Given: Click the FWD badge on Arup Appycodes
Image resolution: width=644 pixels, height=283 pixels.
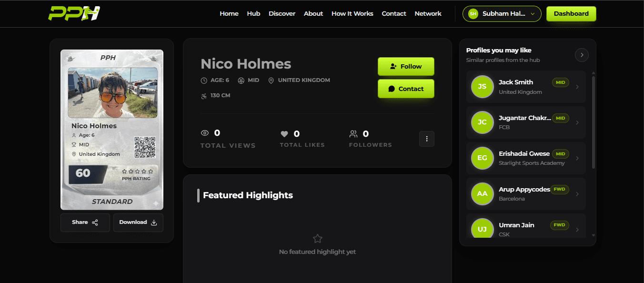Looking at the screenshot, I should coord(560,189).
